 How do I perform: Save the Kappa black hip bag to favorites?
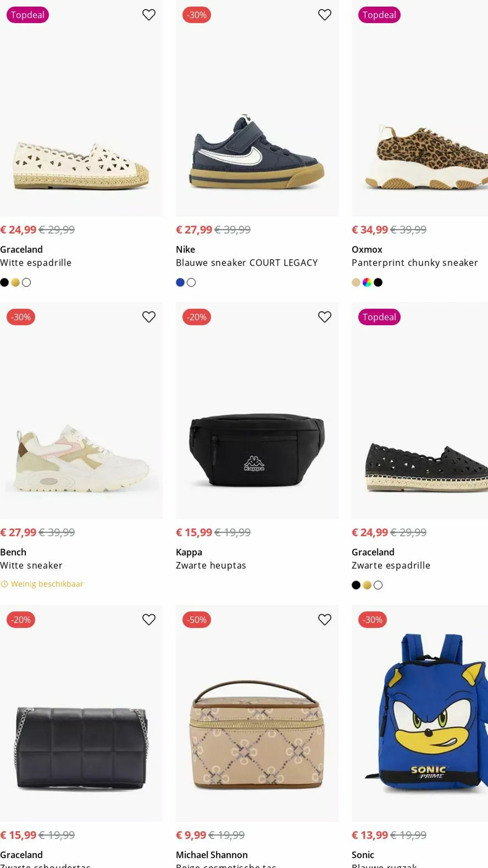(324, 317)
